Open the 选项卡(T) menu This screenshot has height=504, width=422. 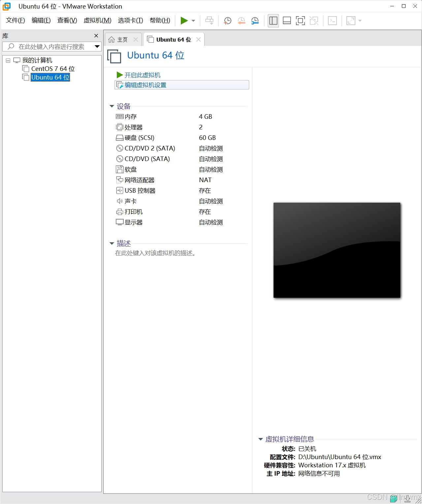(130, 20)
